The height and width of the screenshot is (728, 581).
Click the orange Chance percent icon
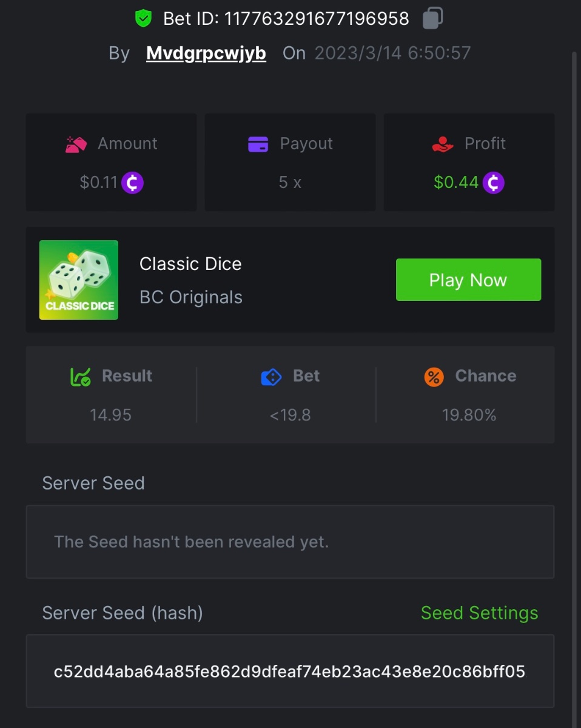(434, 377)
